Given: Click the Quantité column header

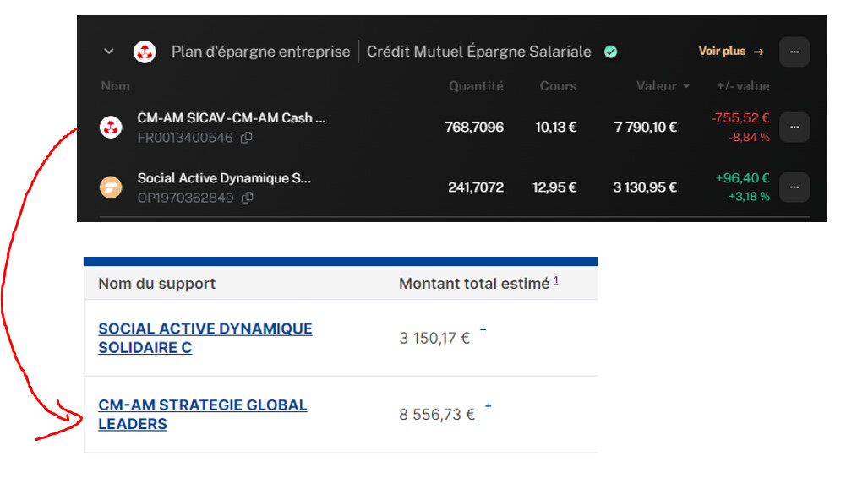Looking at the screenshot, I should [476, 86].
